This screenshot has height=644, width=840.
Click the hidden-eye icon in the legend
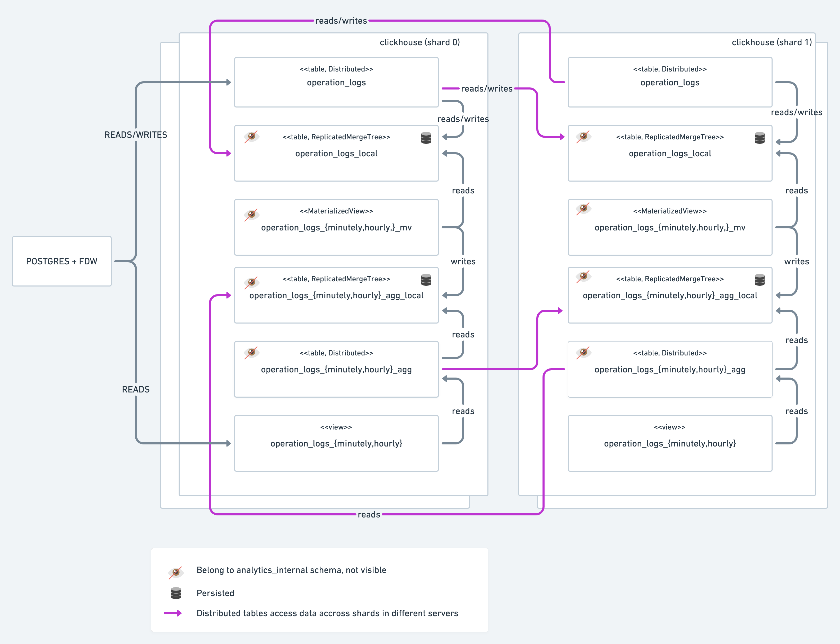tap(176, 572)
